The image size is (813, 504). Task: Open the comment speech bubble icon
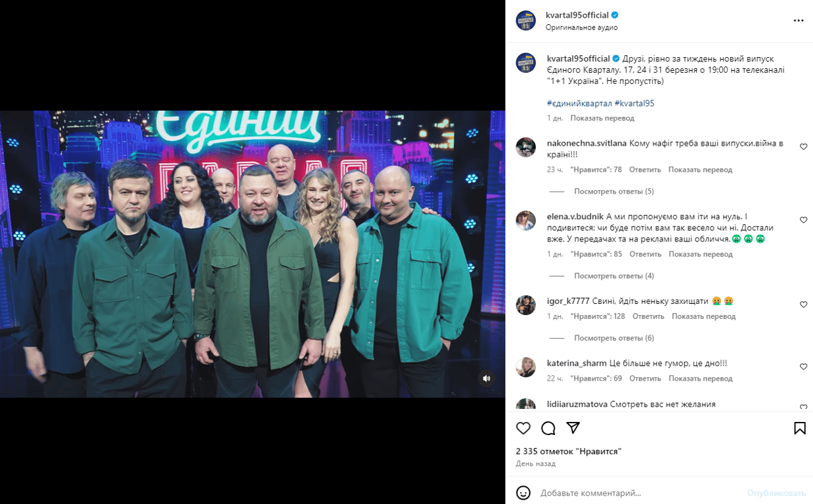[548, 428]
